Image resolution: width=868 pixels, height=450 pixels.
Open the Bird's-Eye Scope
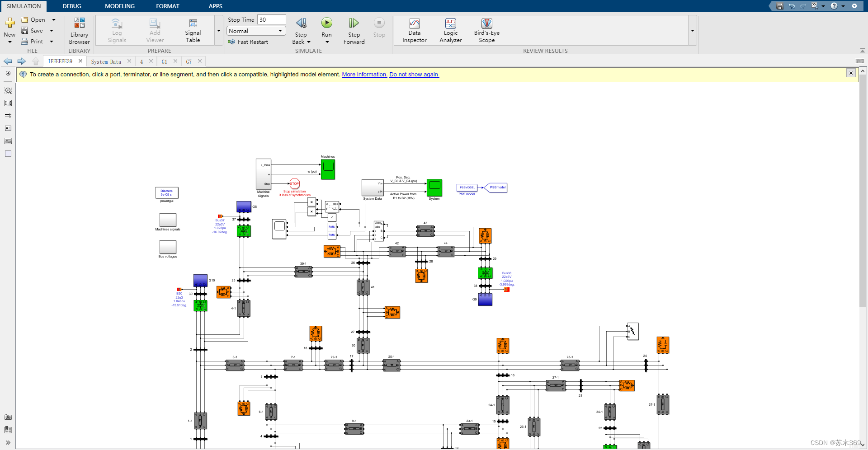[x=486, y=30]
